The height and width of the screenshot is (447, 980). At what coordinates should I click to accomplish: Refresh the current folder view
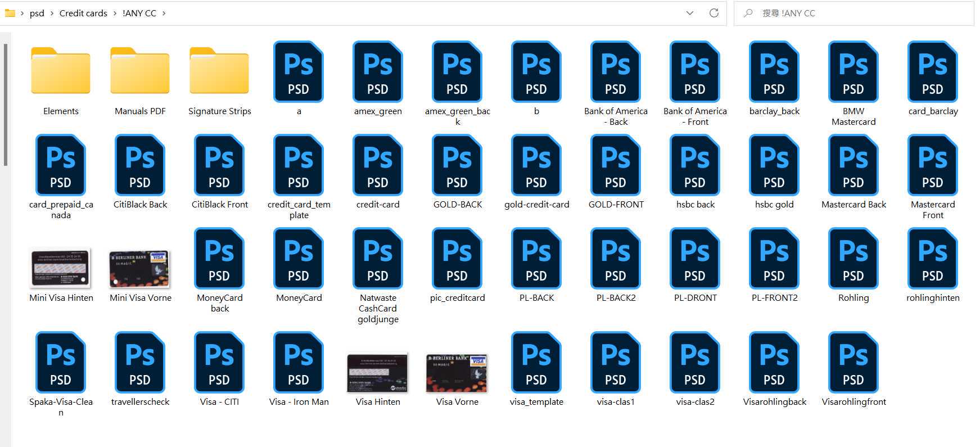click(x=714, y=13)
